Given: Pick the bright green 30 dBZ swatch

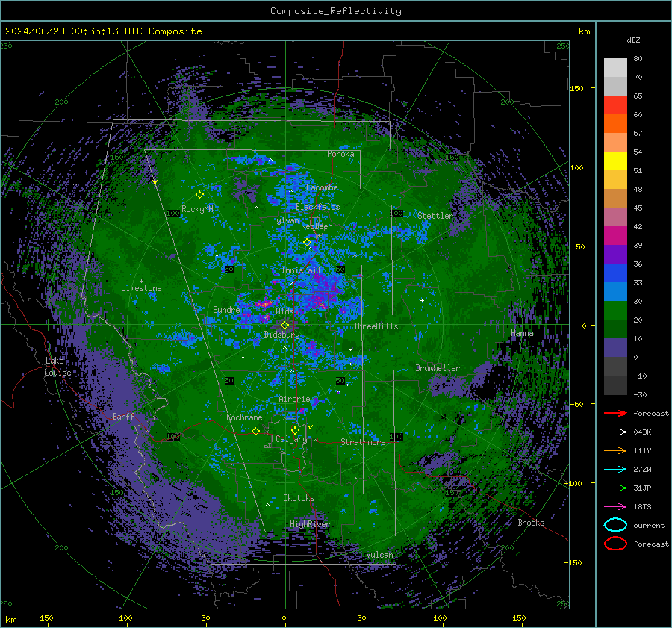Looking at the screenshot, I should (x=615, y=310).
